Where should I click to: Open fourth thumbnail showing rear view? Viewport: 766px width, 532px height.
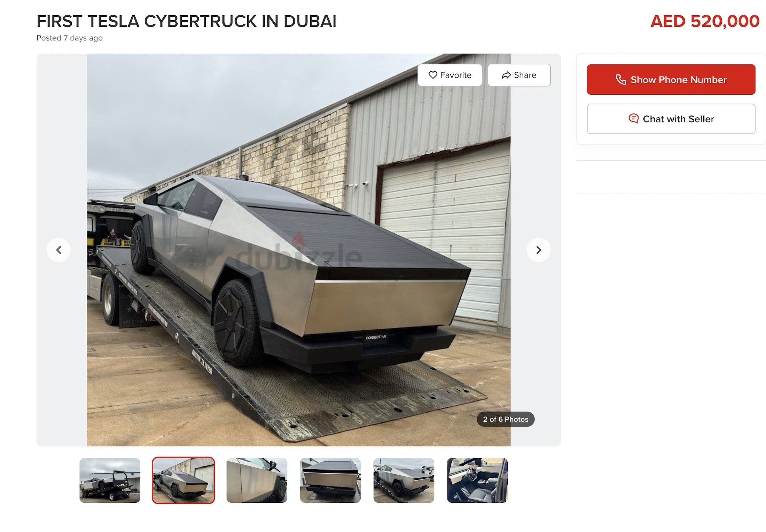click(330, 480)
